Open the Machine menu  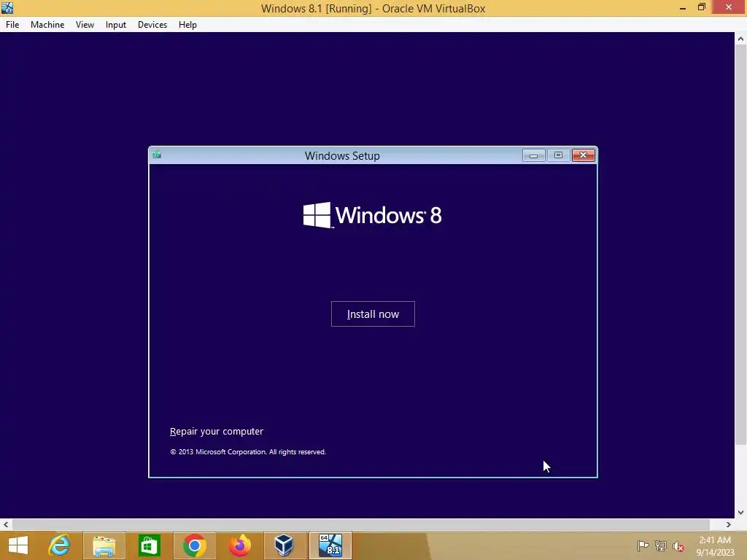pos(47,25)
